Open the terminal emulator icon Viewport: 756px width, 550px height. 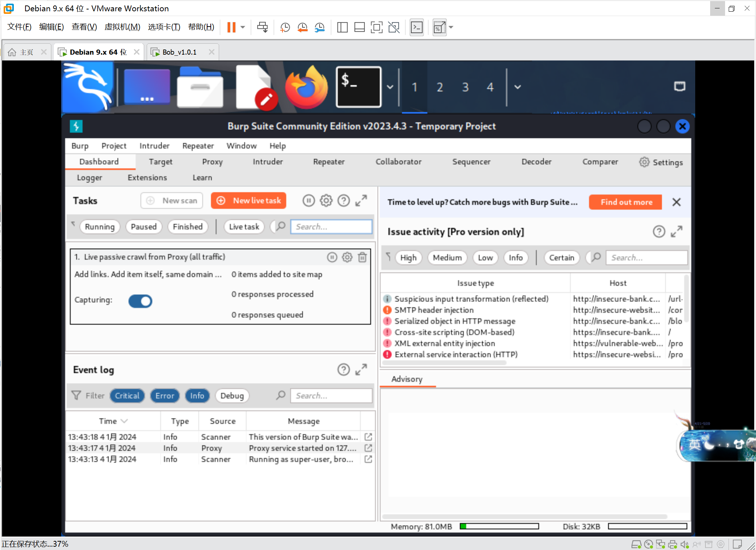pos(359,87)
